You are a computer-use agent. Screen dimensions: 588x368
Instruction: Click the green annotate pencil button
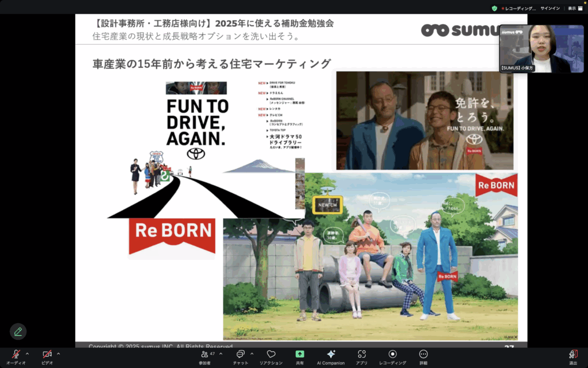point(18,332)
